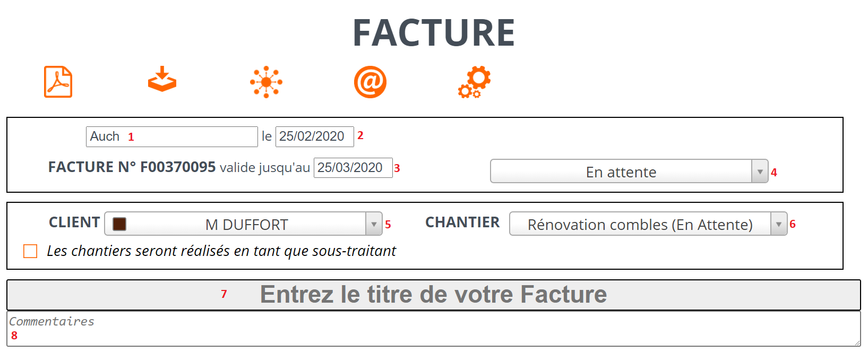868x351 pixels.
Task: Click the 25/03/2020 validity date field
Action: pos(353,168)
